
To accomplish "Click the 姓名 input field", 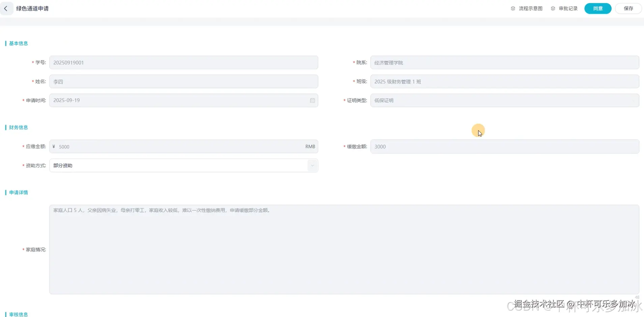I will coord(184,81).
